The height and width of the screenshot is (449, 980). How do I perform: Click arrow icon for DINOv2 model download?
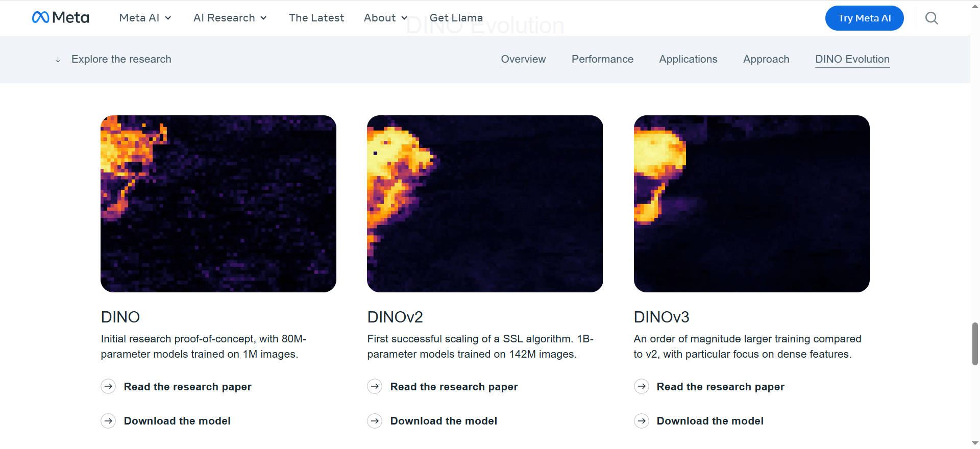point(375,421)
